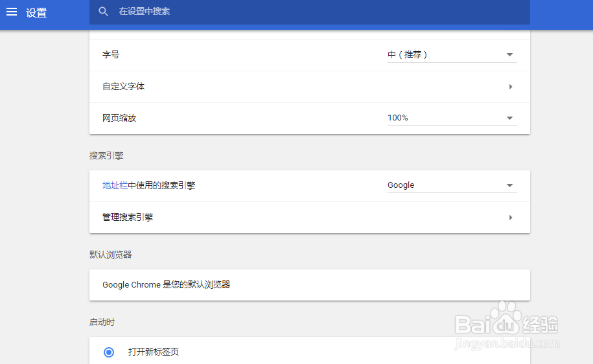Click the search magnifier icon
This screenshot has width=593, height=364.
103,12
